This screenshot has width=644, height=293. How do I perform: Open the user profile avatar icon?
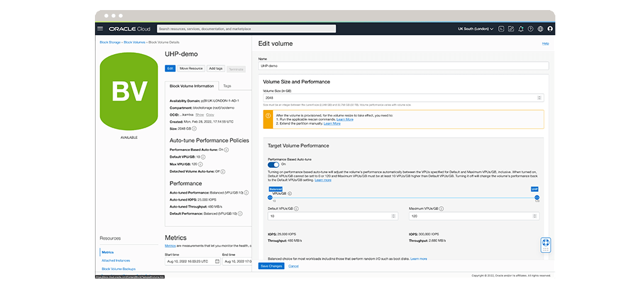(x=550, y=29)
